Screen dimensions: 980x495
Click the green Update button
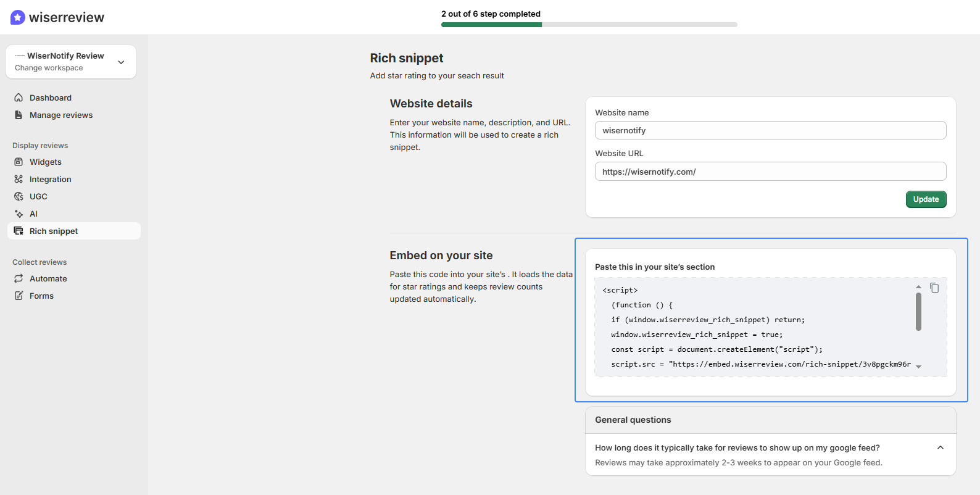926,199
